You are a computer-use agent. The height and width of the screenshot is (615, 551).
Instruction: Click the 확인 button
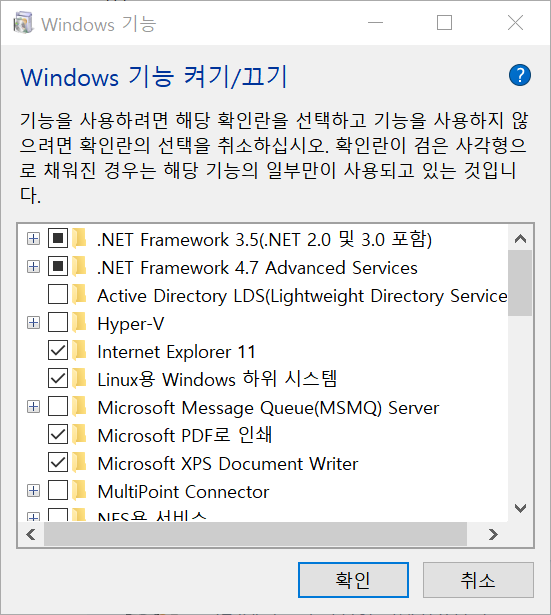tap(353, 580)
